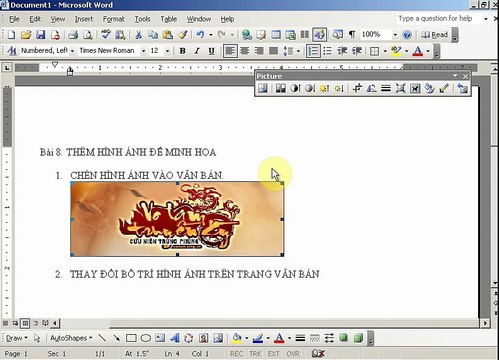Toggle numbered list formatting
Image resolution: width=499 pixels, height=360 pixels.
(x=313, y=51)
